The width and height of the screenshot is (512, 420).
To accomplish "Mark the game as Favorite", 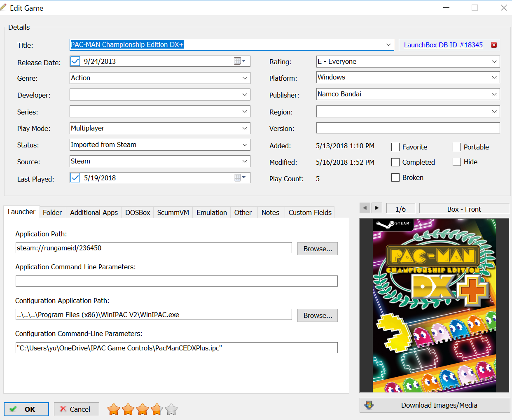I will (x=395, y=147).
